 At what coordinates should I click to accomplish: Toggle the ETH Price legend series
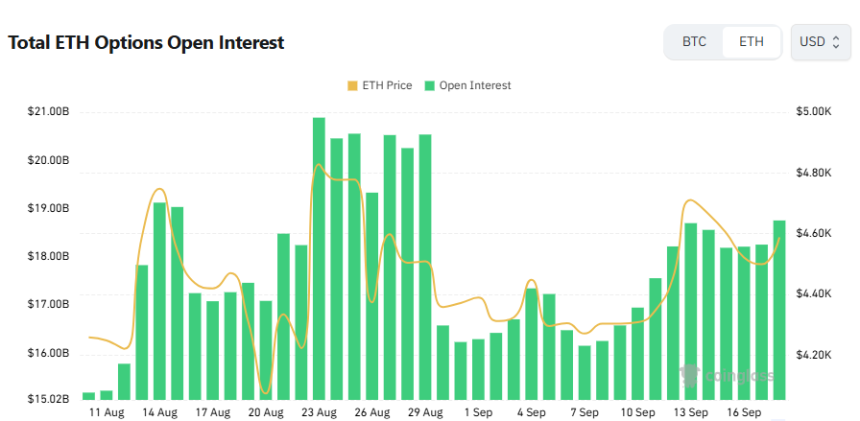[380, 86]
